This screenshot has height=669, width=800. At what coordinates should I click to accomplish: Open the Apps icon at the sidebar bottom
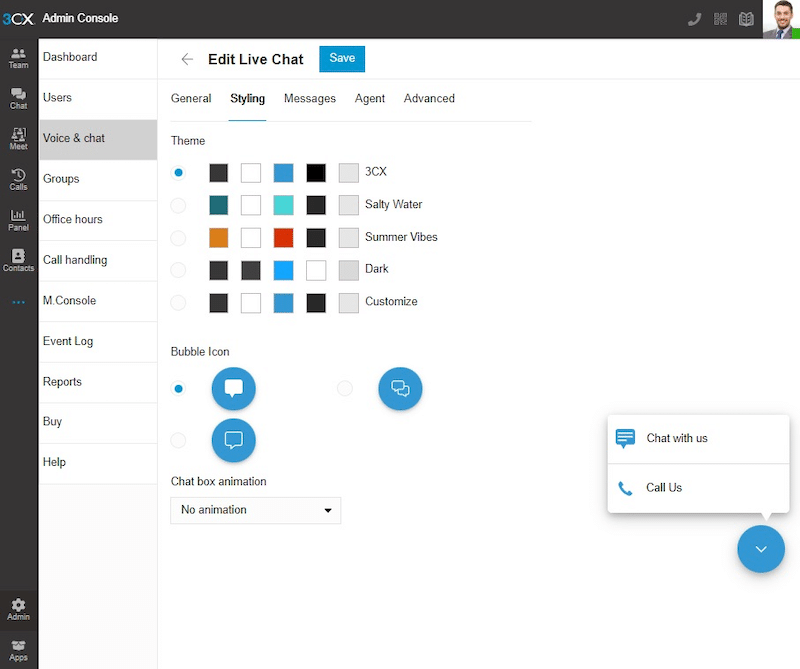click(x=18, y=652)
